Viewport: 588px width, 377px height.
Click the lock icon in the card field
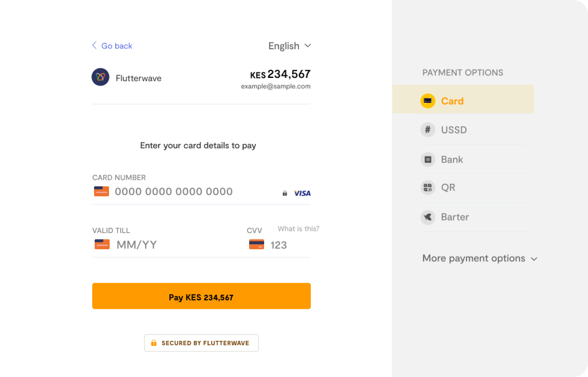(285, 193)
